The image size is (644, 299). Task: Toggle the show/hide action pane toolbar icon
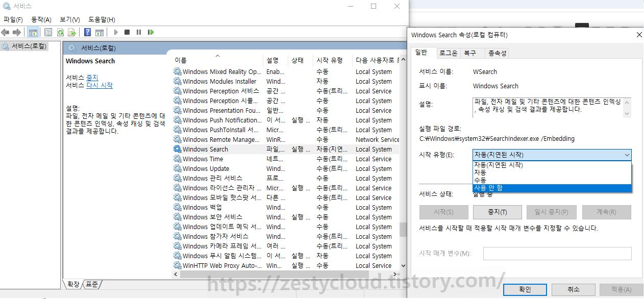tap(100, 32)
